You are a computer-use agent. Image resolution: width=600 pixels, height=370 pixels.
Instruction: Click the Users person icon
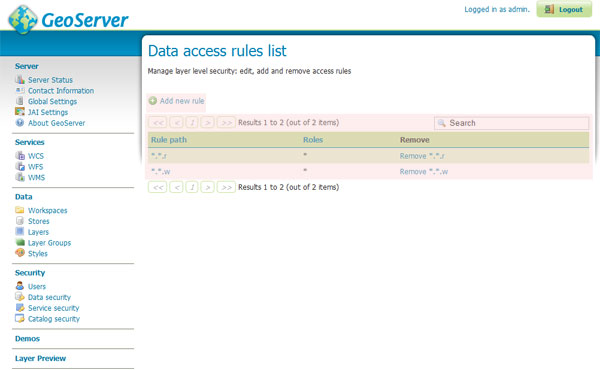pos(20,286)
